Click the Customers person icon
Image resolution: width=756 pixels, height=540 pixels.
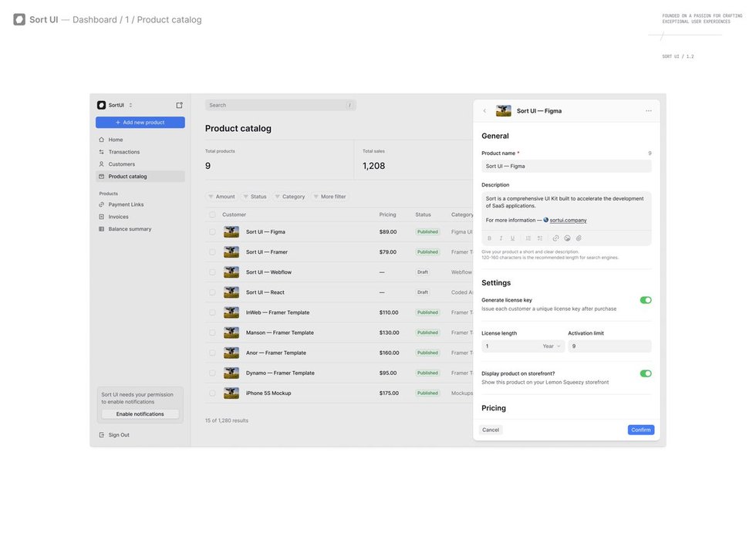click(x=101, y=164)
